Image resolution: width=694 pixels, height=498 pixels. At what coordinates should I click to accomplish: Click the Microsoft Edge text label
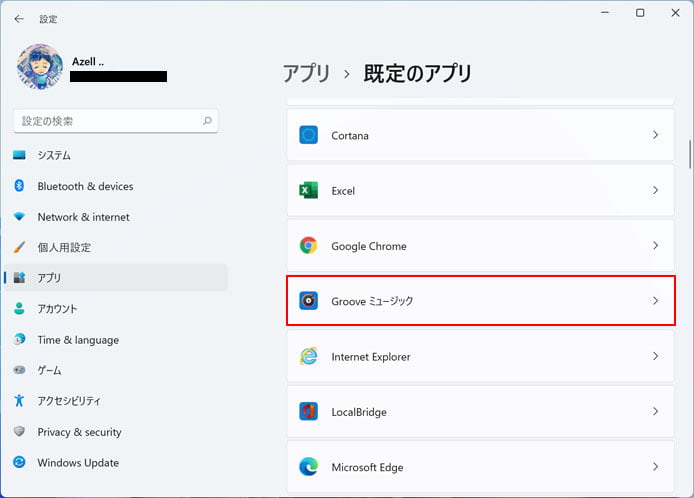367,467
